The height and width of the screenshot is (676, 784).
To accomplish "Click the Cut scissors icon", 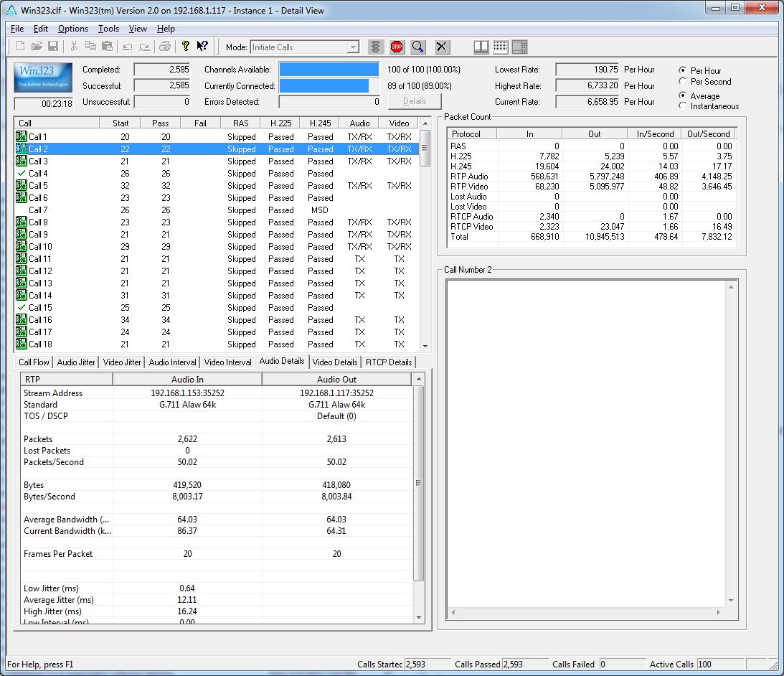I will [x=74, y=47].
